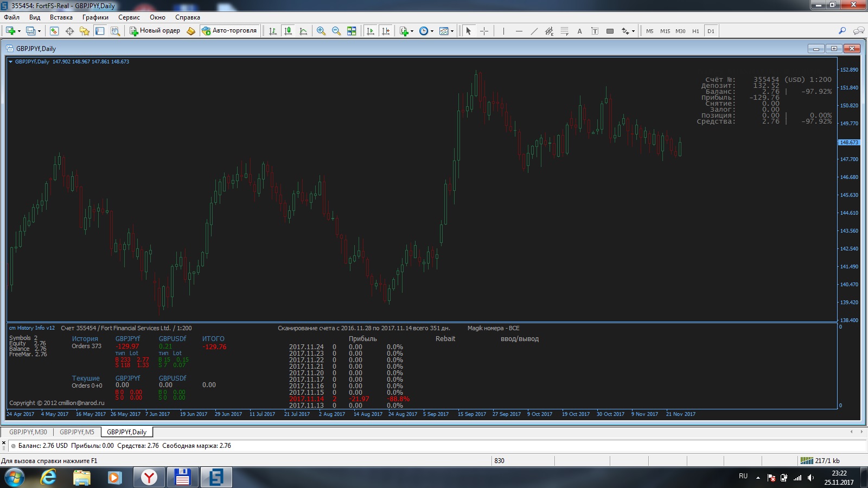Viewport: 868px width, 488px height.
Task: Zoom in on the chart
Action: click(321, 31)
